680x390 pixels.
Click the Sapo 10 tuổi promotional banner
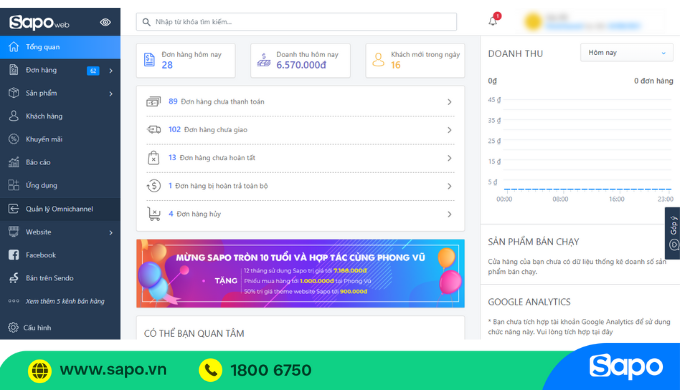point(300,274)
